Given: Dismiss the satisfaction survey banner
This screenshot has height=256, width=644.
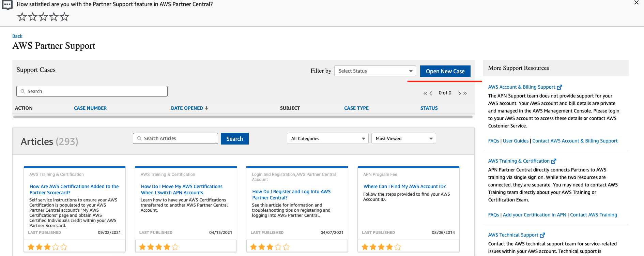Looking at the screenshot, I should pos(637,3).
